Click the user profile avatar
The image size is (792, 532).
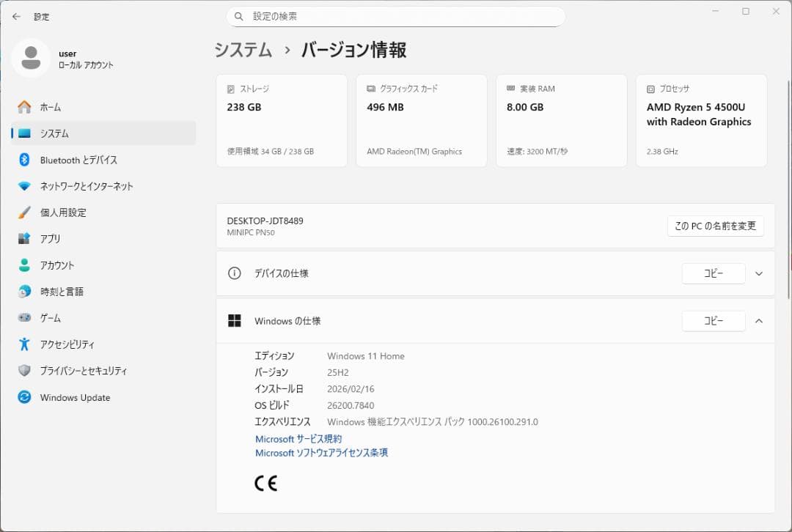click(x=31, y=58)
